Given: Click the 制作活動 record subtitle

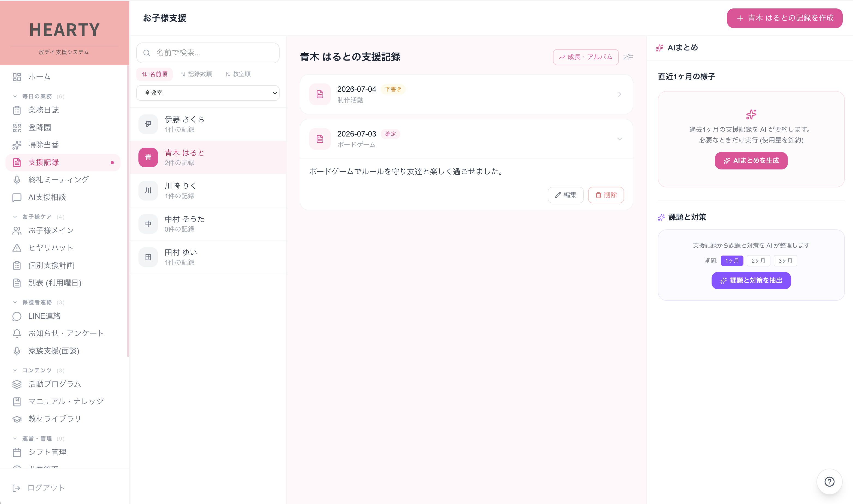Looking at the screenshot, I should point(350,100).
